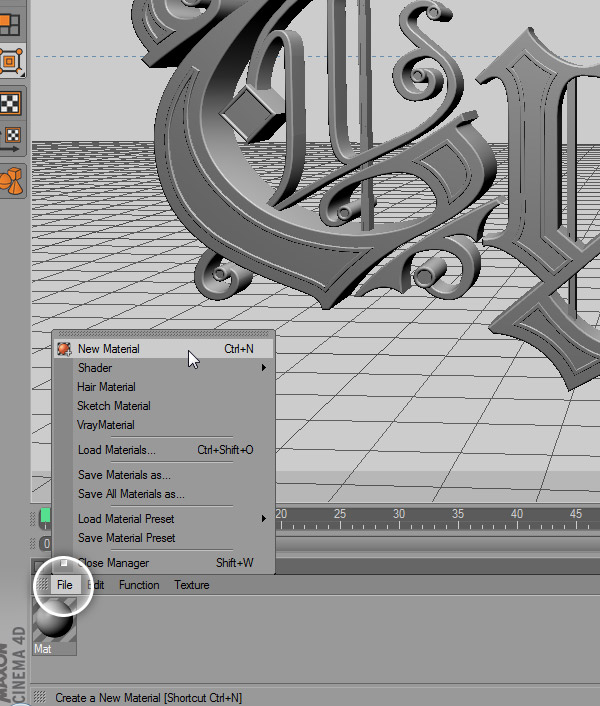The image size is (600, 706).
Task: Click the Shader submenu arrow
Action: [x=264, y=368]
